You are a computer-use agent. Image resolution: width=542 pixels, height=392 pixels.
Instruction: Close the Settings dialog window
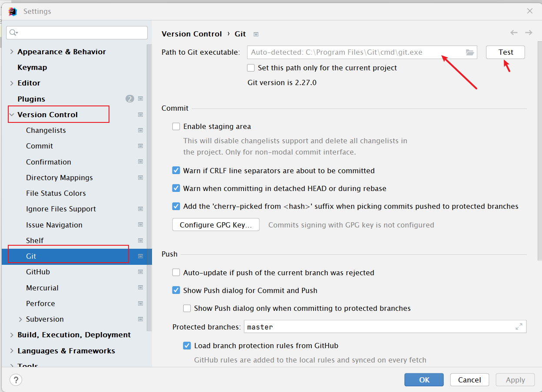tap(530, 11)
